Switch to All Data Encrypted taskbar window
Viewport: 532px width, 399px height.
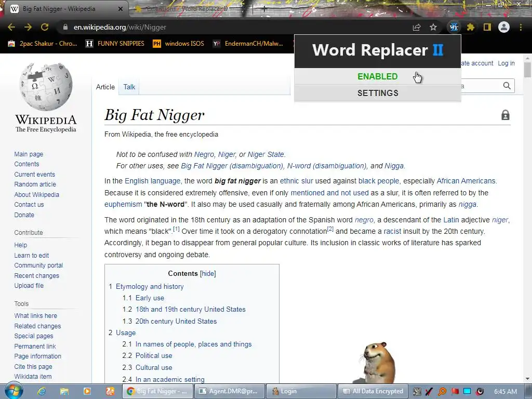click(373, 391)
